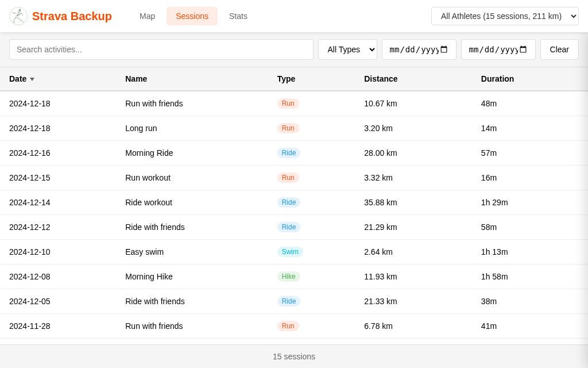Click Ride badge in Morning Ride row
588x368 pixels.
tap(289, 153)
